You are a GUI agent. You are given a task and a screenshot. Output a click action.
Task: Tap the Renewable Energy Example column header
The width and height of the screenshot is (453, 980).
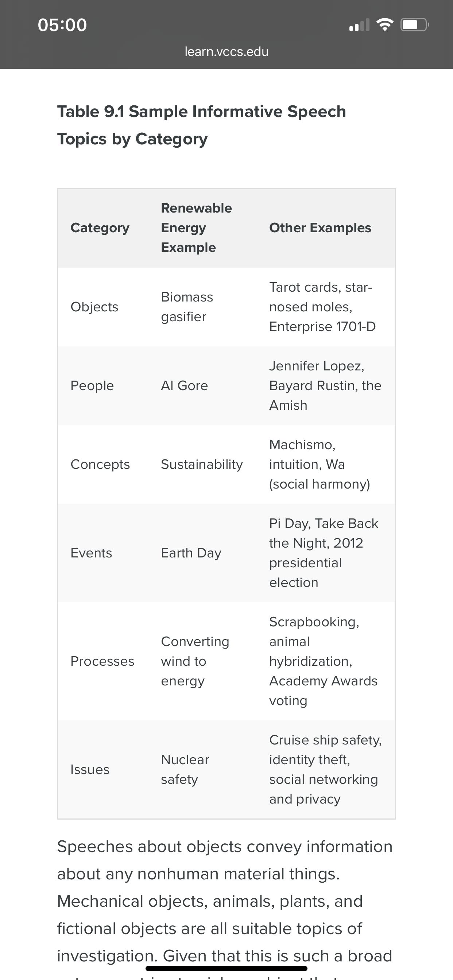[196, 227]
